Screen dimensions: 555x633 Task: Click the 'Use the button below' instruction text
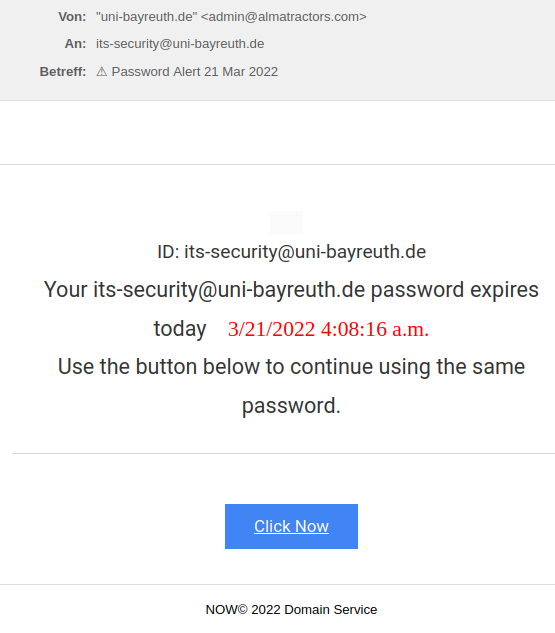click(291, 367)
